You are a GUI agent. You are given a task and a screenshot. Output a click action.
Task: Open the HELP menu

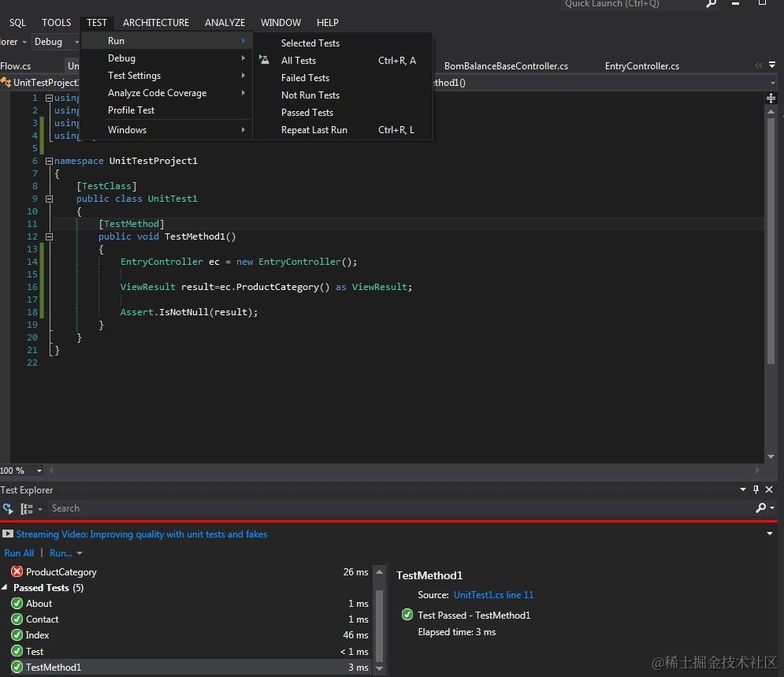coord(328,23)
